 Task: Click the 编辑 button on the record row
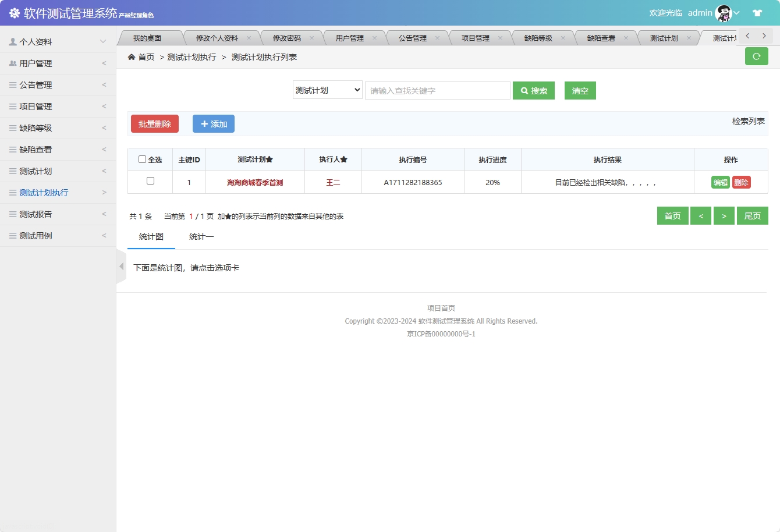tap(719, 182)
